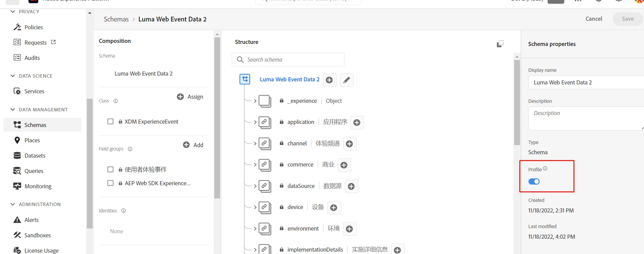Screen dimensions: 644x254
Task: Add a field under application
Action: pos(357,123)
